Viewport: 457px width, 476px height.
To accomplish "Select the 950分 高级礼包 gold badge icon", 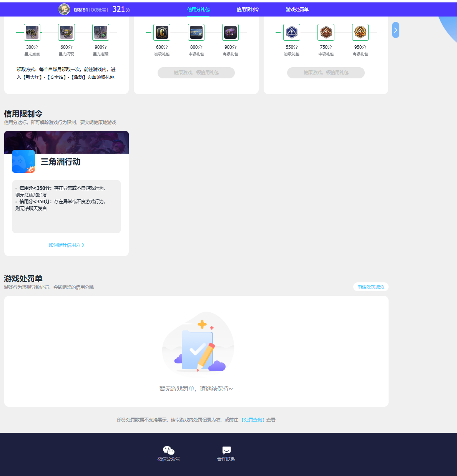I will tap(360, 32).
